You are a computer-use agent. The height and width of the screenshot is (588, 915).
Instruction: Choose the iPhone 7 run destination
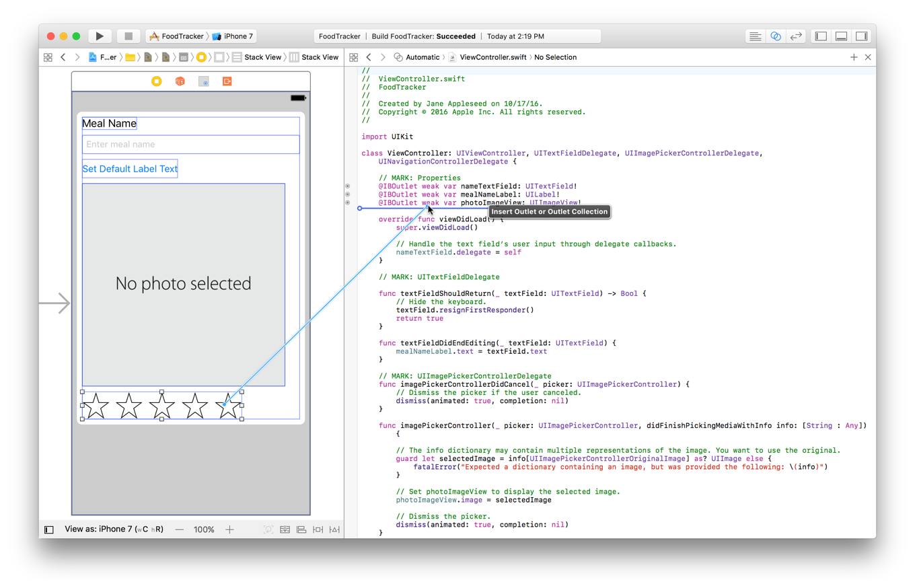pyautogui.click(x=233, y=36)
